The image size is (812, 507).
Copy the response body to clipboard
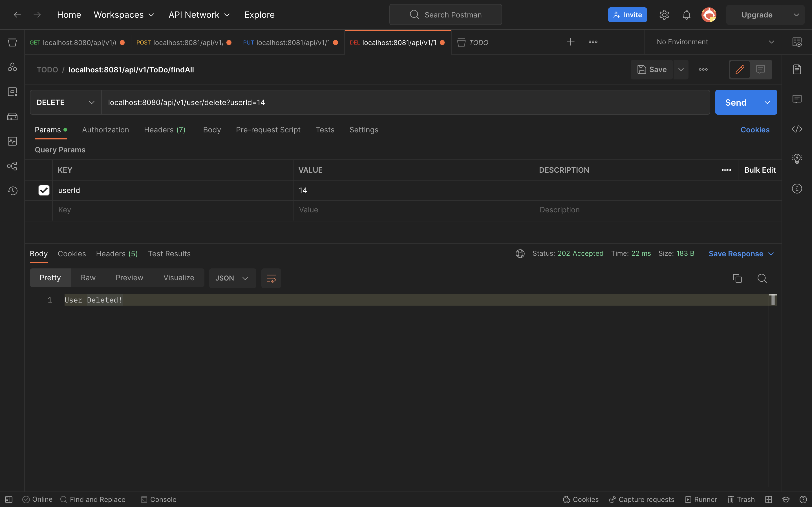pyautogui.click(x=737, y=278)
